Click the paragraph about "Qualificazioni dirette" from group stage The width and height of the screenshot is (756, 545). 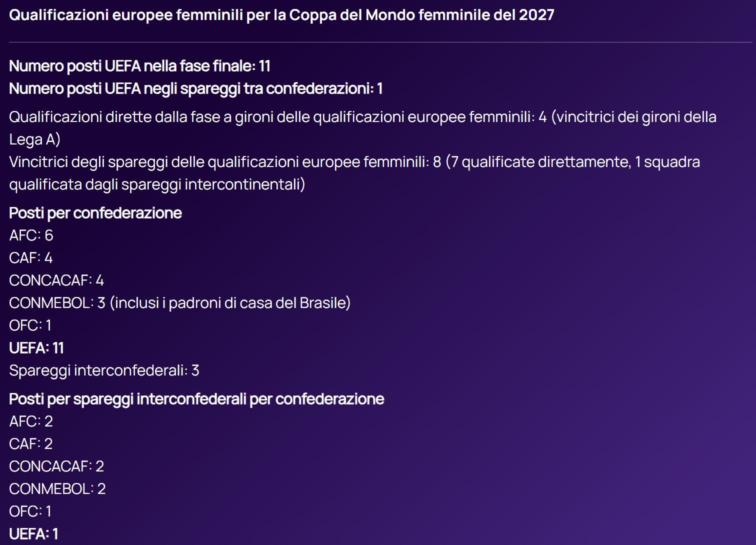click(x=362, y=117)
